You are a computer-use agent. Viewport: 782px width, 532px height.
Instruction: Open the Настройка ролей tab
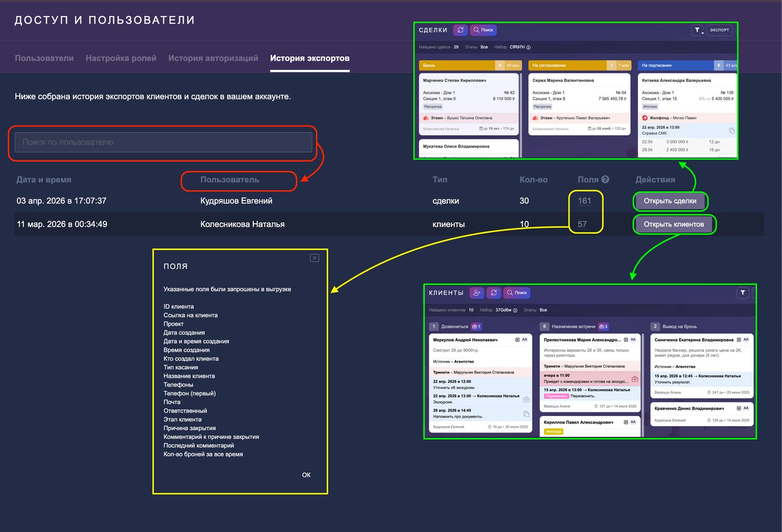[121, 59]
